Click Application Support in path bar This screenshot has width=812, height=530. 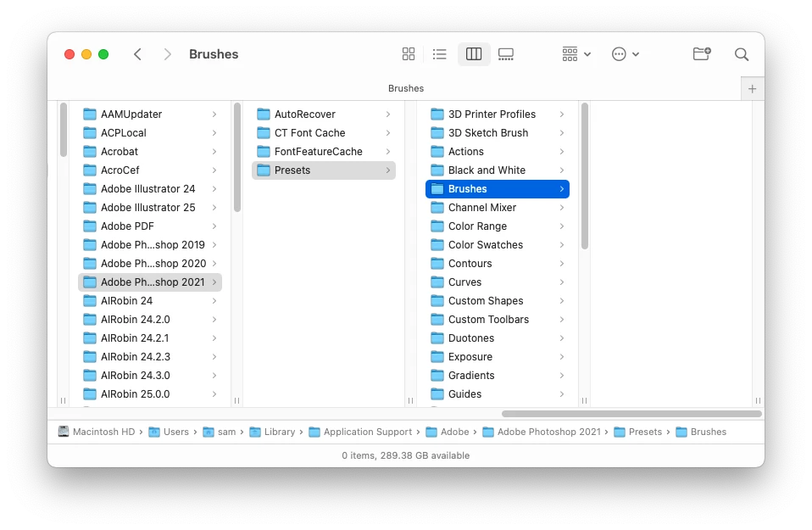pyautogui.click(x=360, y=432)
